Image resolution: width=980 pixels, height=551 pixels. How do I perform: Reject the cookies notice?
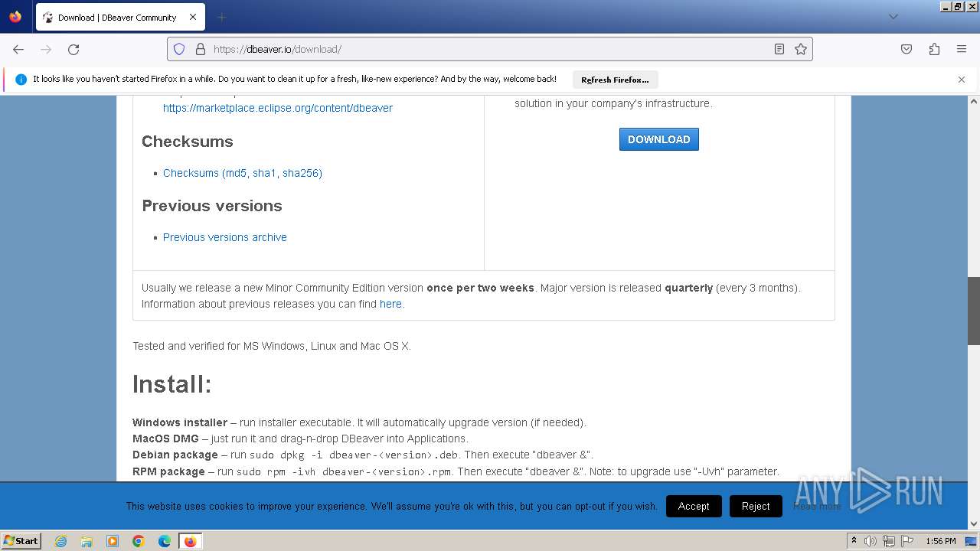click(756, 507)
